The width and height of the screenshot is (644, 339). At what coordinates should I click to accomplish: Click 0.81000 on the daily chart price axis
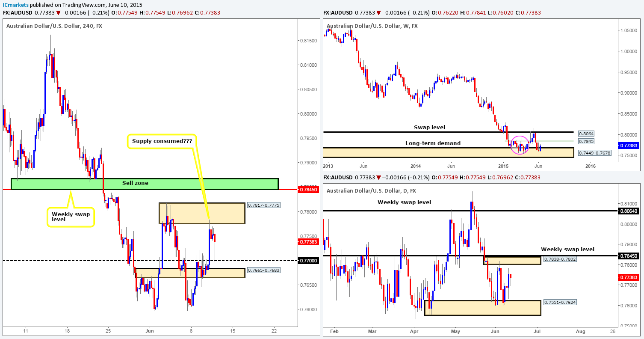629,203
